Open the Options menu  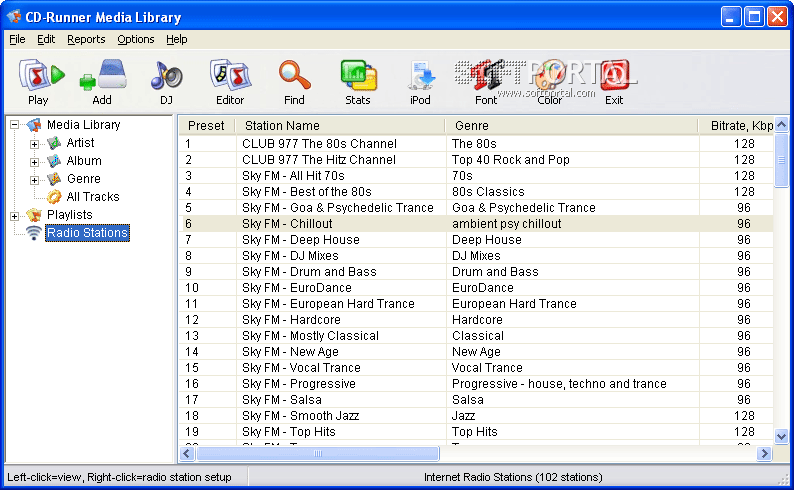coord(136,39)
